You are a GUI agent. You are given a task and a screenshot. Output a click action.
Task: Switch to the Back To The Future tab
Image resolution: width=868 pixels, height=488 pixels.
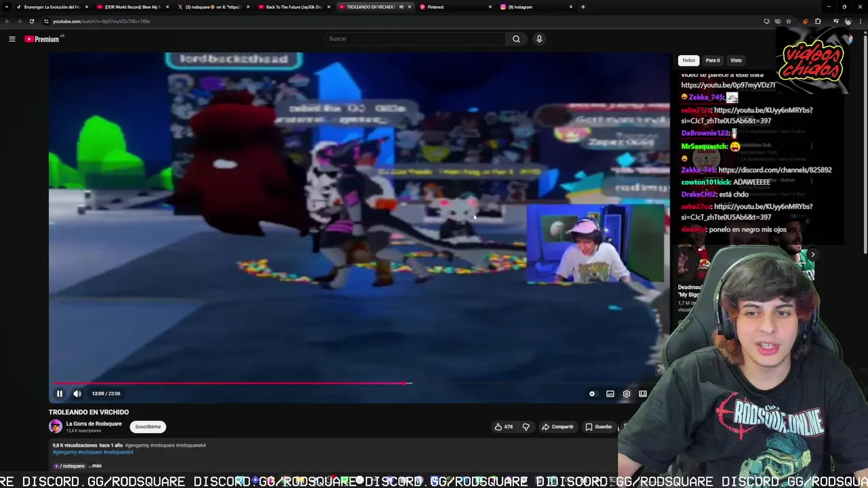coord(294,7)
